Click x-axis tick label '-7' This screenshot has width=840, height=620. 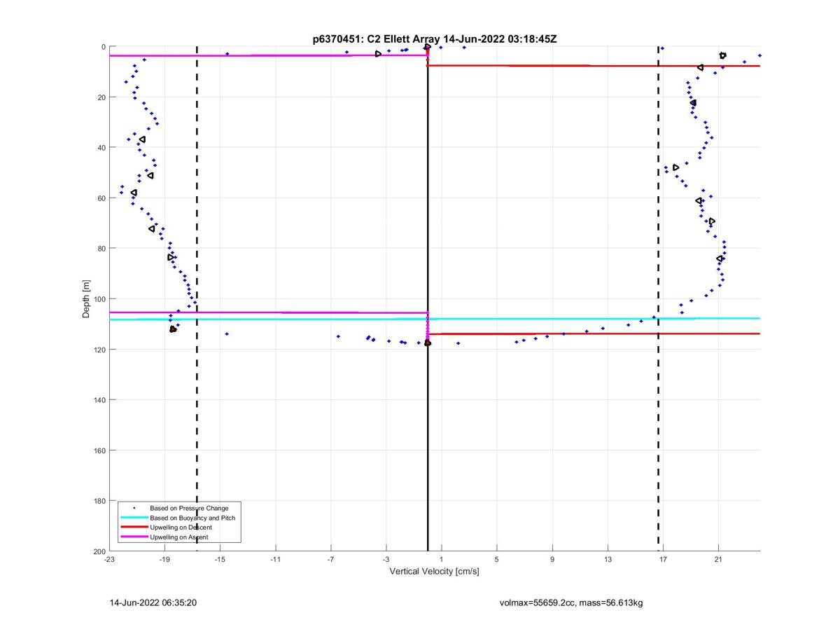330,559
